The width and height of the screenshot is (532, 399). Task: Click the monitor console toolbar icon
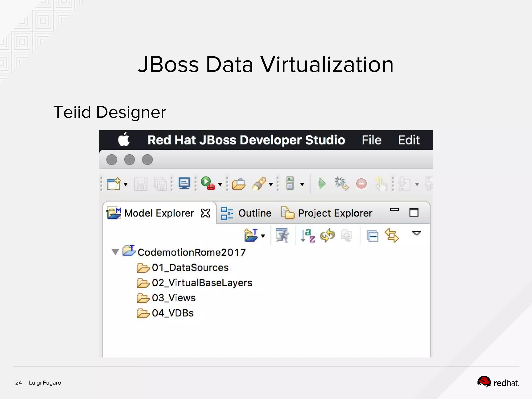point(184,183)
